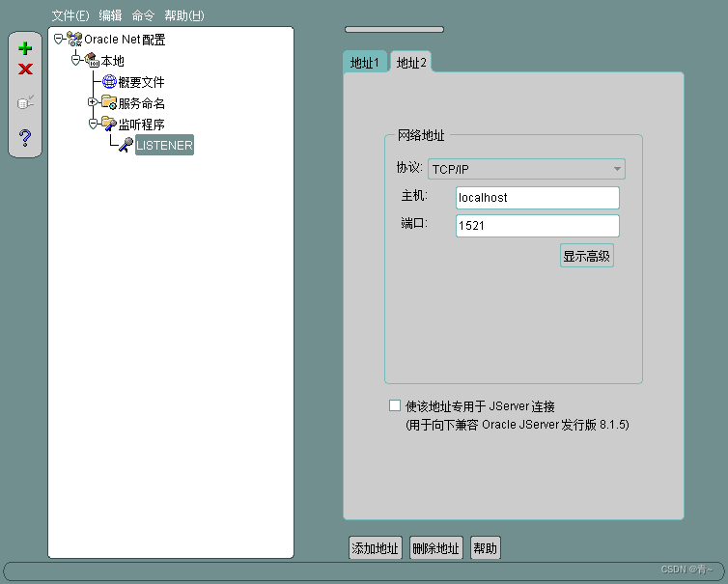728x584 pixels.
Task: Select the 本地 tree node label
Action: click(112, 61)
